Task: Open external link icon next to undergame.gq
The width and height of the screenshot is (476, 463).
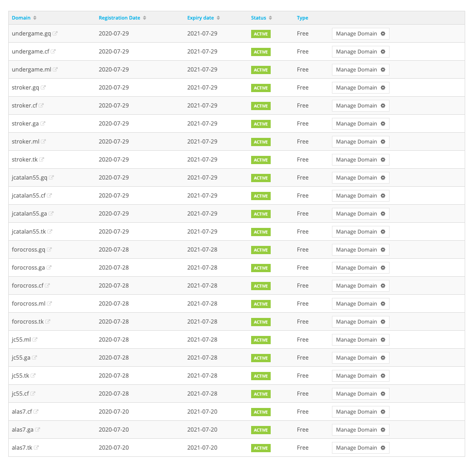Action: [55, 33]
